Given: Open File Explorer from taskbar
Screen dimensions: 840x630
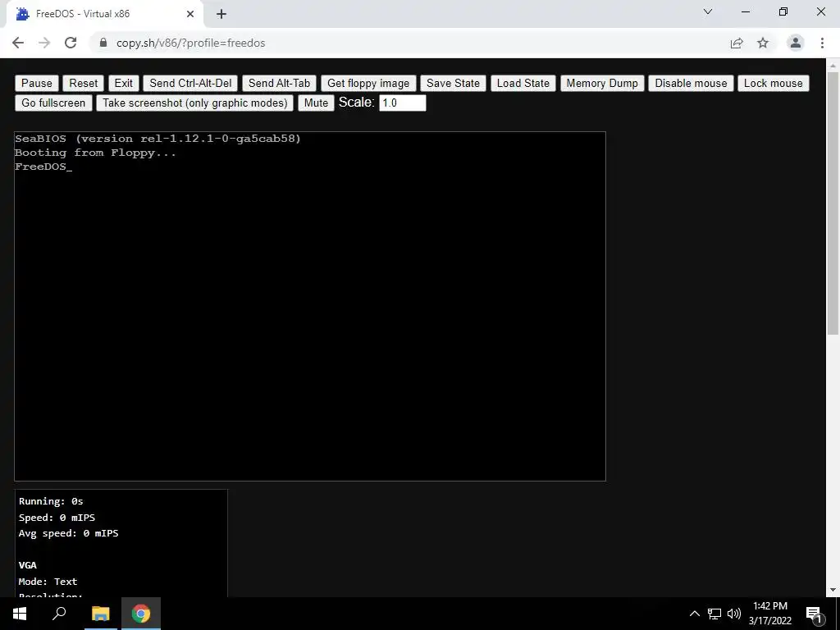Looking at the screenshot, I should pos(100,614).
